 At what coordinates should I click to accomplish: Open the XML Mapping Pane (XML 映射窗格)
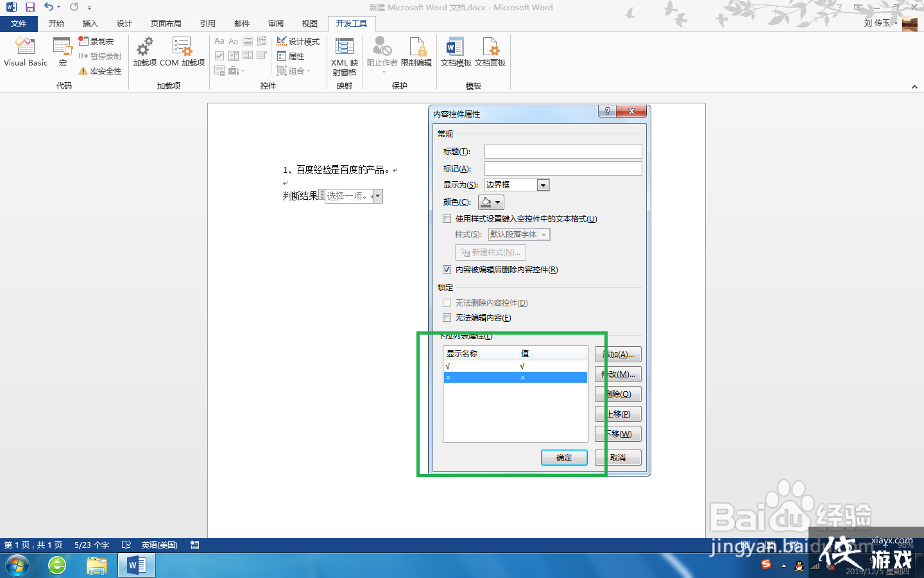pyautogui.click(x=345, y=57)
